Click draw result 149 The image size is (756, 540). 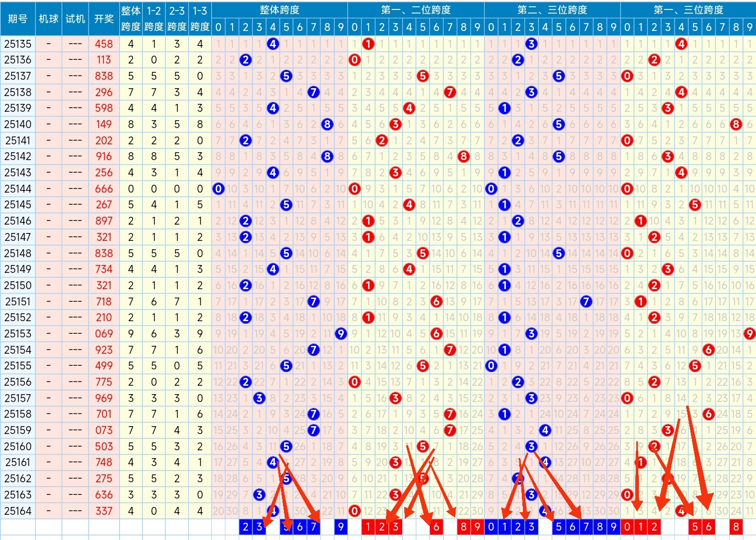point(104,124)
